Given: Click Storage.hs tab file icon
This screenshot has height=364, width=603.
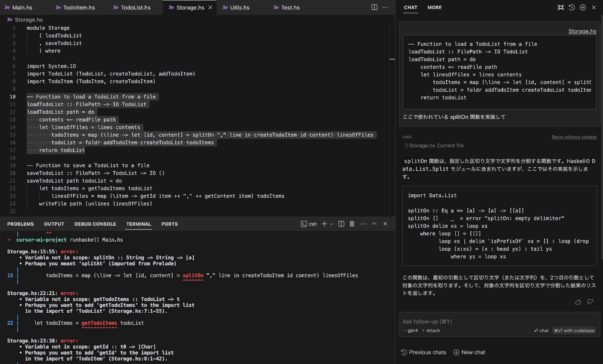Looking at the screenshot, I should (171, 8).
